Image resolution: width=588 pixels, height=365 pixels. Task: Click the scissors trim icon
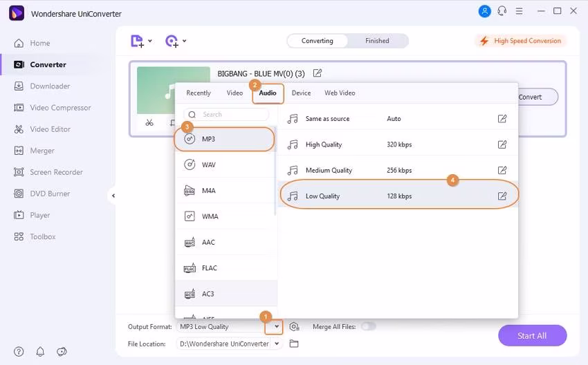click(149, 122)
